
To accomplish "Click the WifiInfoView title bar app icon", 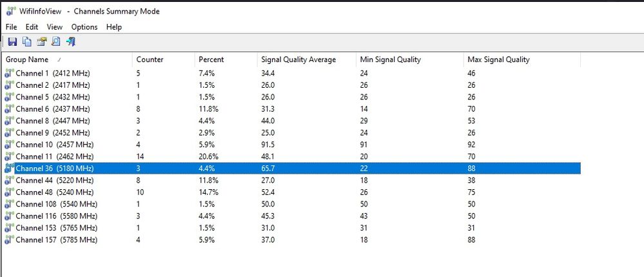I will (11, 11).
